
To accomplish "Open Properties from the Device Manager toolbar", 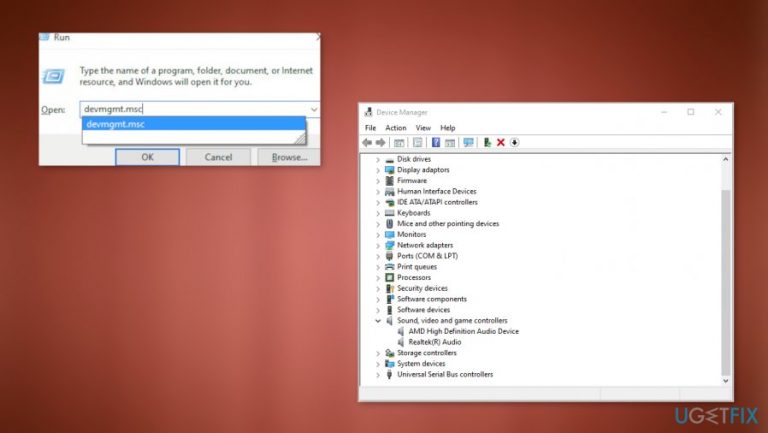I will coord(417,143).
